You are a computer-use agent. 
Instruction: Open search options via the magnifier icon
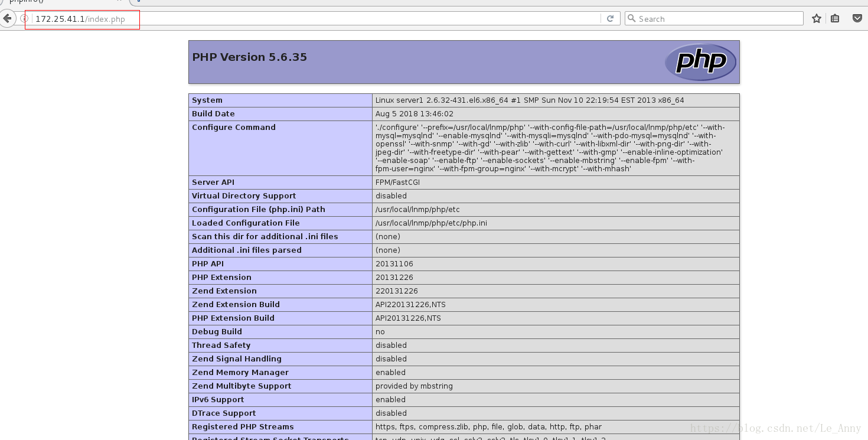632,19
